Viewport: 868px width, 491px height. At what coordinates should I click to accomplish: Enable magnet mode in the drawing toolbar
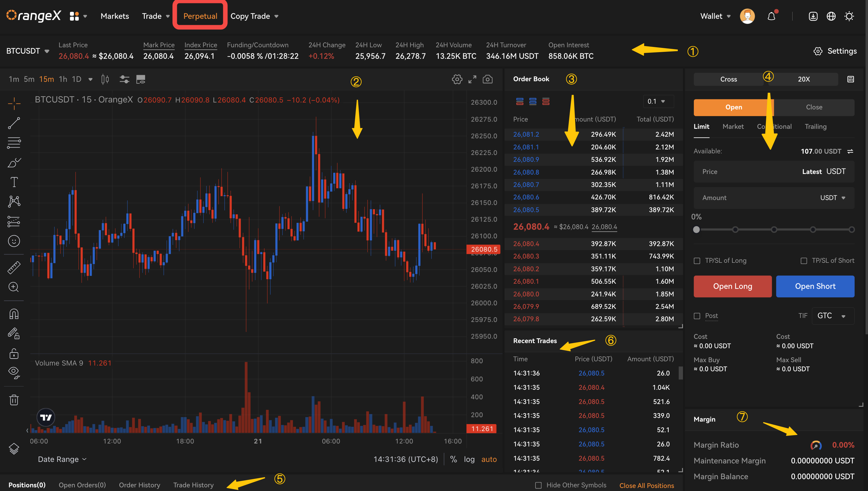[14, 314]
